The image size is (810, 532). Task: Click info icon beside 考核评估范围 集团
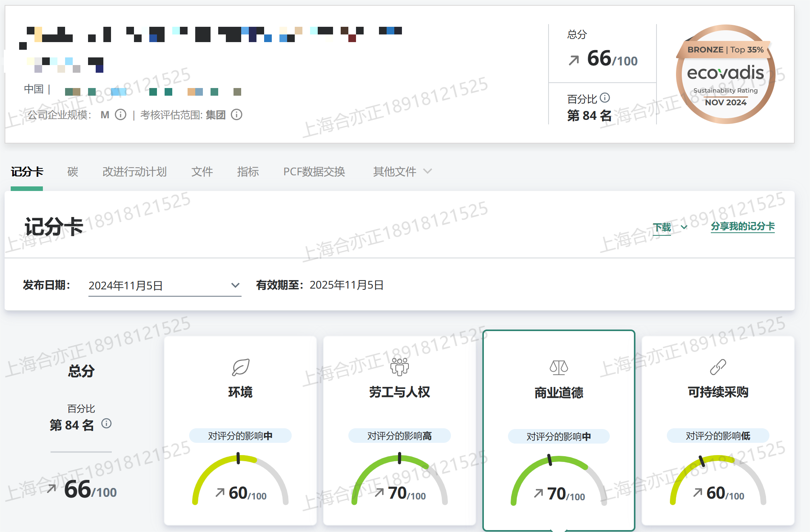click(x=237, y=114)
